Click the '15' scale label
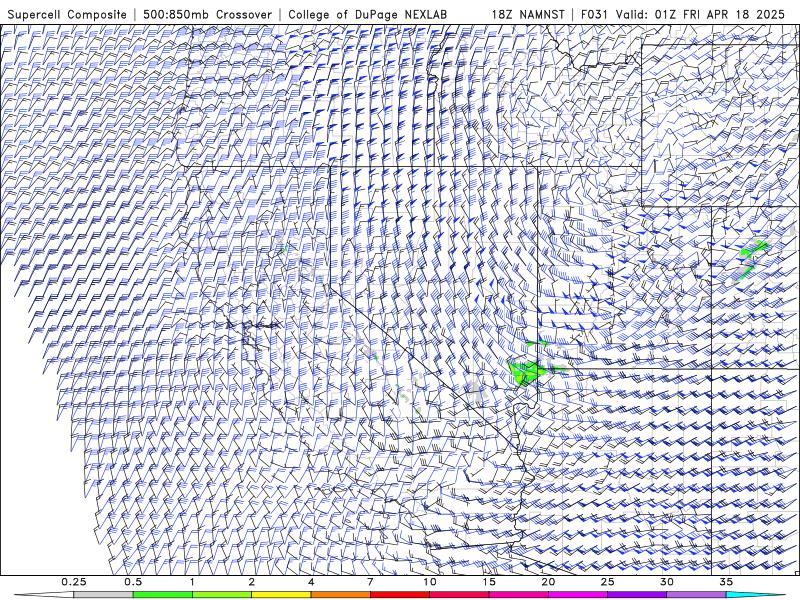The height and width of the screenshot is (600, 800). click(x=489, y=582)
